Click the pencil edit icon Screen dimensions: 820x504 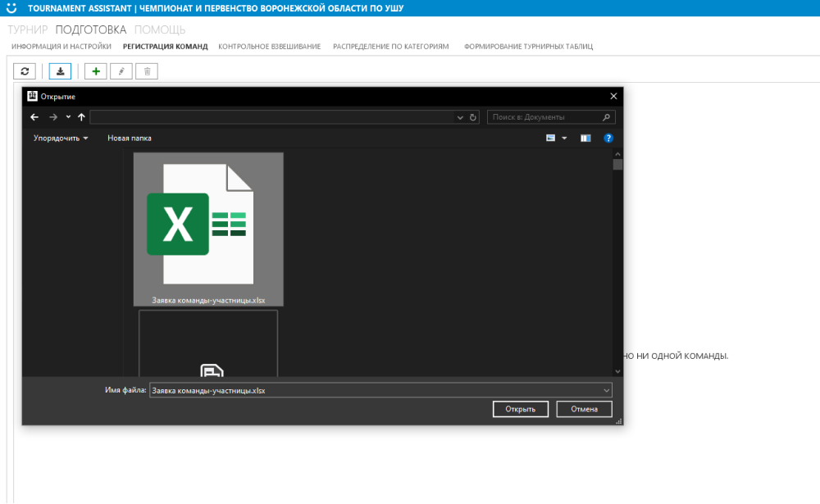pyautogui.click(x=121, y=71)
